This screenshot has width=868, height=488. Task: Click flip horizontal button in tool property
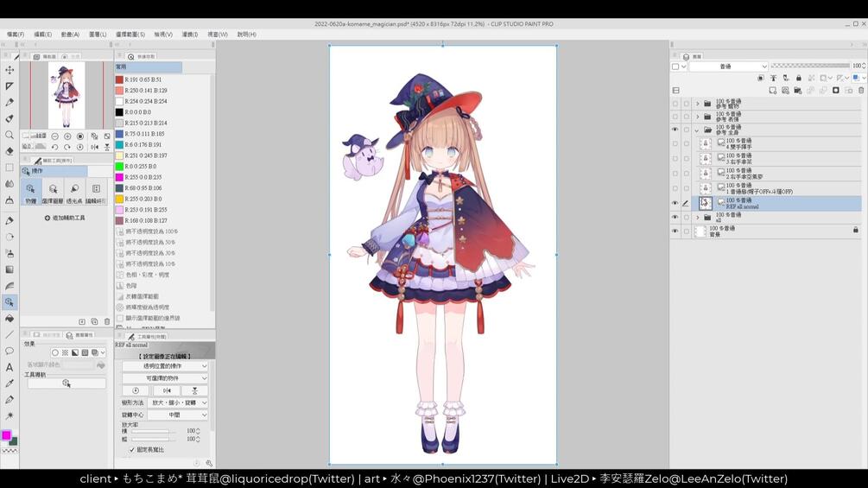pos(167,390)
